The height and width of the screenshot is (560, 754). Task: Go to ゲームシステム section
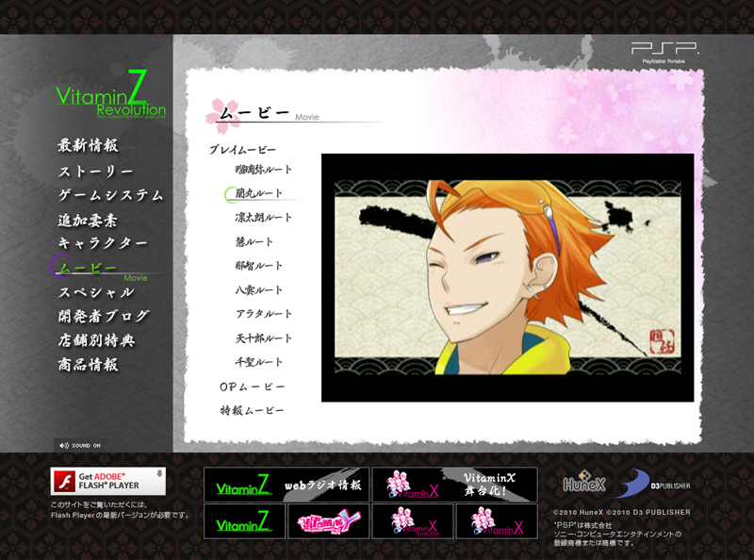110,195
